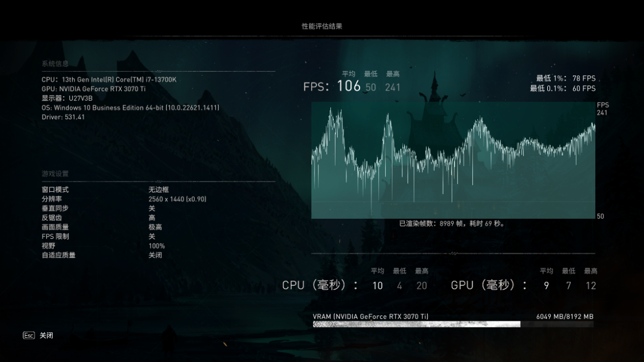The height and width of the screenshot is (362, 644).
Task: Click the graph top axis label 241
Action: pos(602,113)
